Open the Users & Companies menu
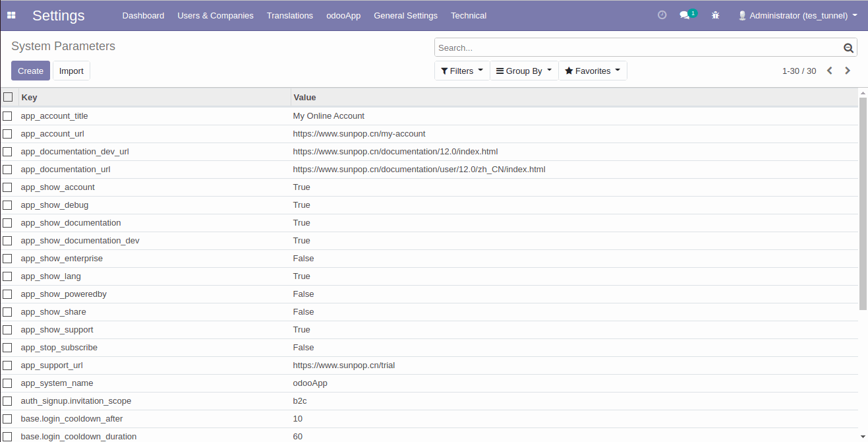Image resolution: width=868 pixels, height=442 pixels. coord(216,15)
